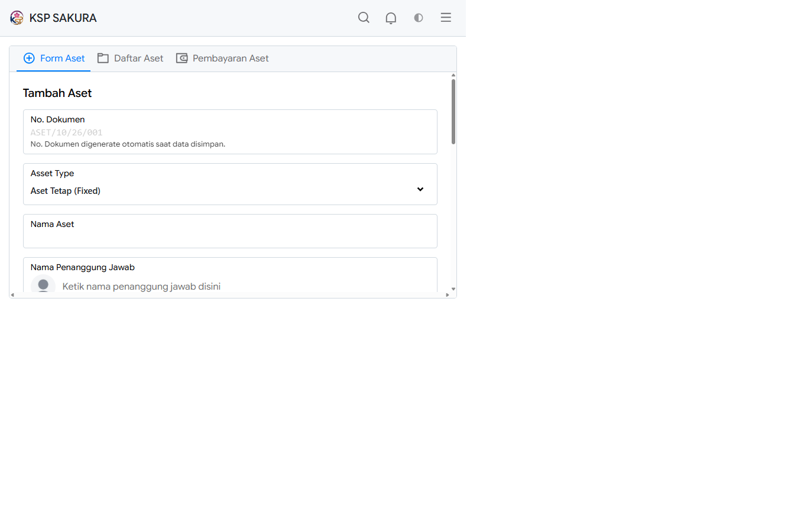Focus the No. Dokumen input field

click(x=230, y=132)
